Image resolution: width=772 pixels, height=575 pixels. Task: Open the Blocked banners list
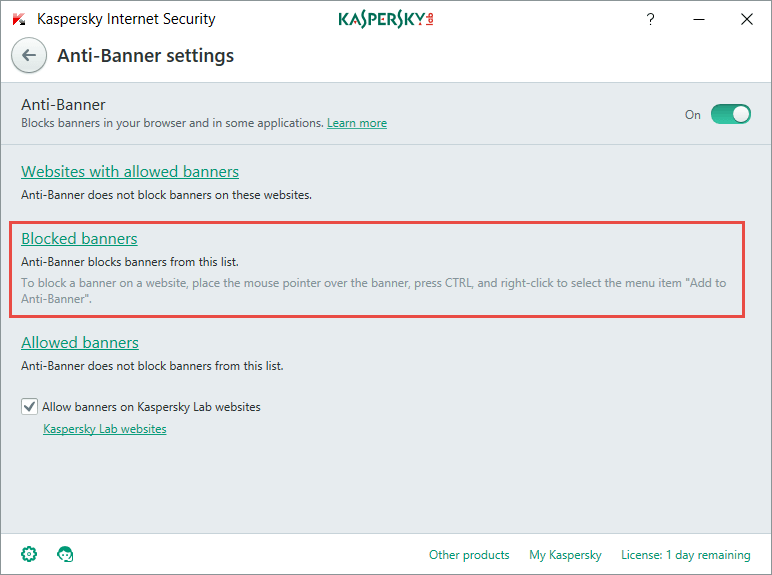coord(79,238)
